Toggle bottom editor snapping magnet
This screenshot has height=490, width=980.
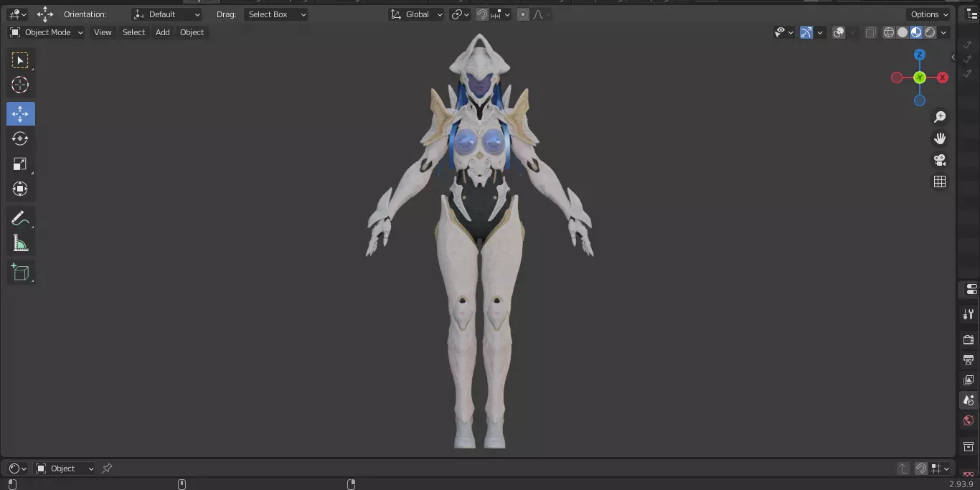coord(921,468)
